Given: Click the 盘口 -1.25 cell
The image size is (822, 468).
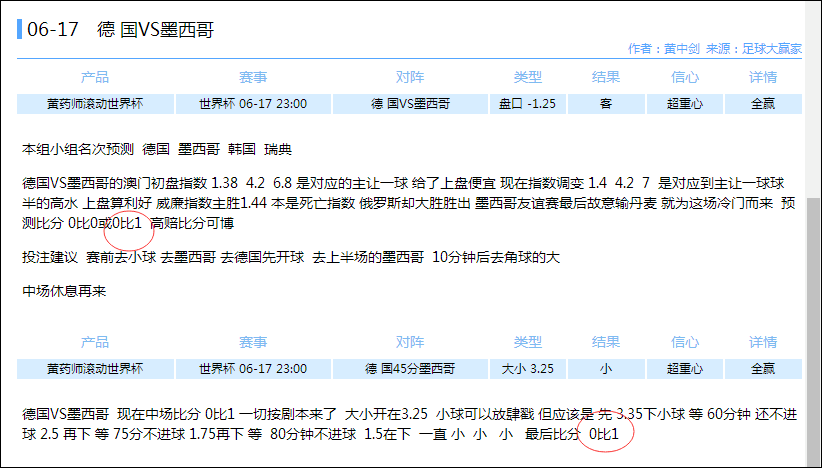Looking at the screenshot, I should pos(528,104).
